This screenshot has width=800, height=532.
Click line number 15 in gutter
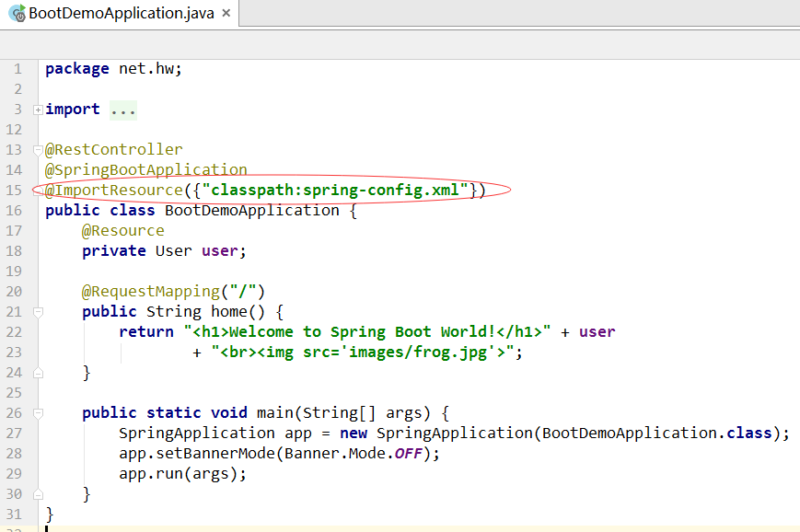pyautogui.click(x=14, y=191)
